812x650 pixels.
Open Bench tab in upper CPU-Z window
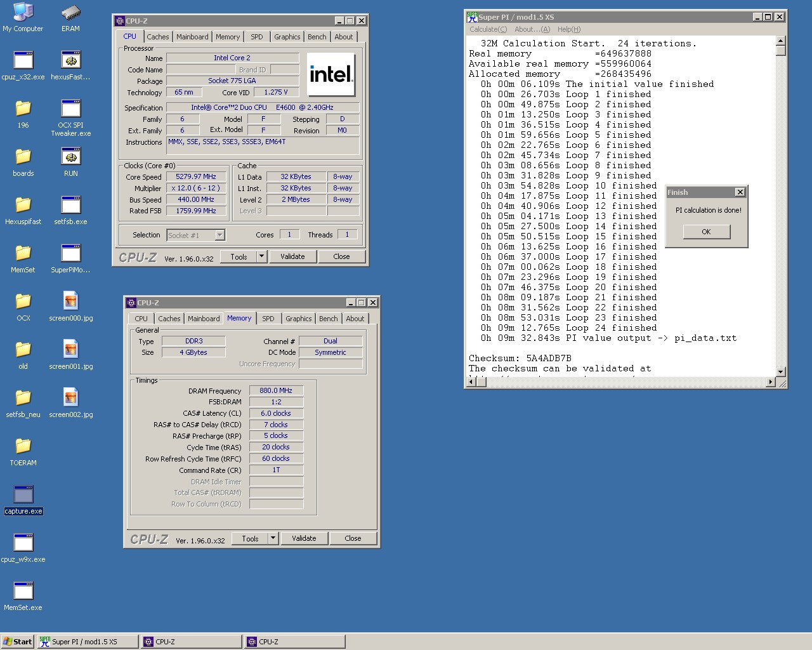pos(317,37)
